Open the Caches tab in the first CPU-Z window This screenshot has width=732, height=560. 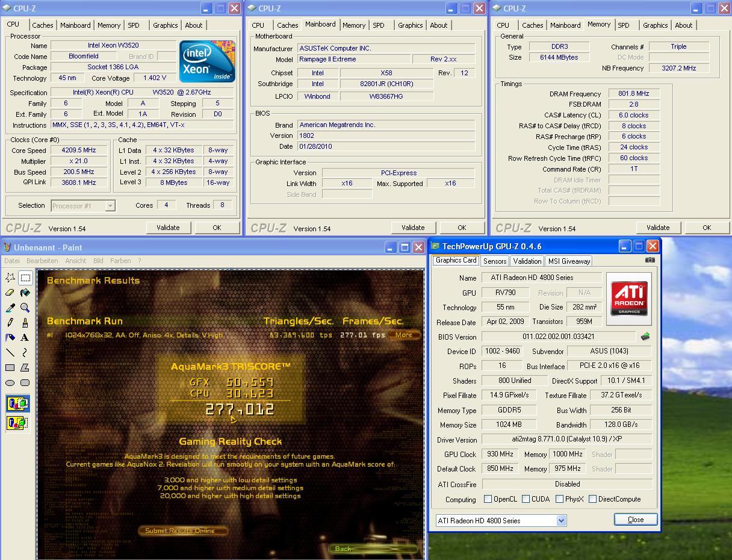tap(43, 25)
